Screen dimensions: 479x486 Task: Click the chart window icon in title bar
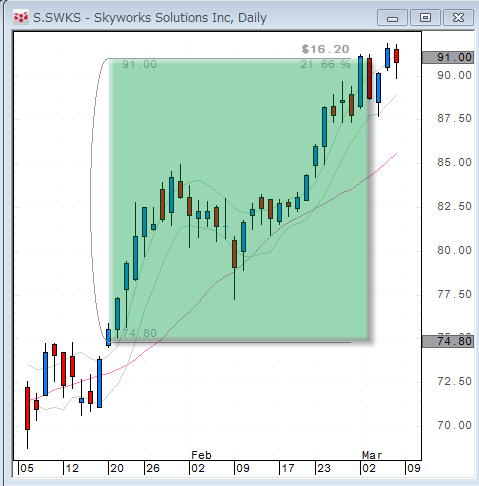[21, 17]
